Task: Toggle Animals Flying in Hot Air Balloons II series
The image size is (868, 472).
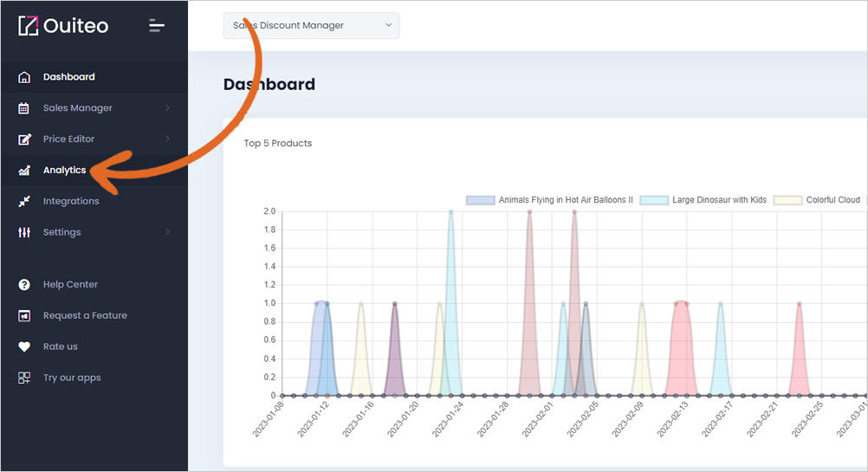Action: [x=549, y=200]
